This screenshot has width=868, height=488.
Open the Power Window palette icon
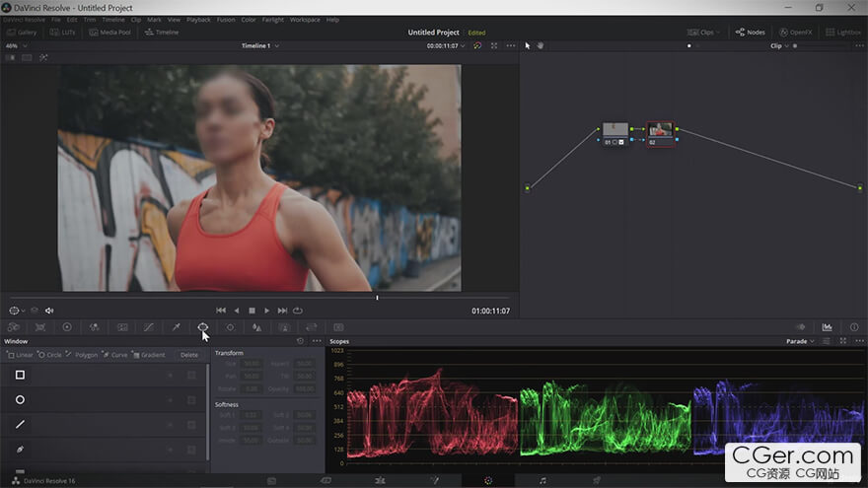203,327
